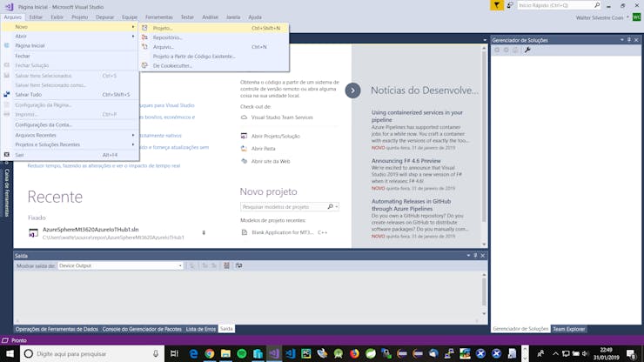Open Task View on the taskbar
644x362 pixels.
[174, 354]
